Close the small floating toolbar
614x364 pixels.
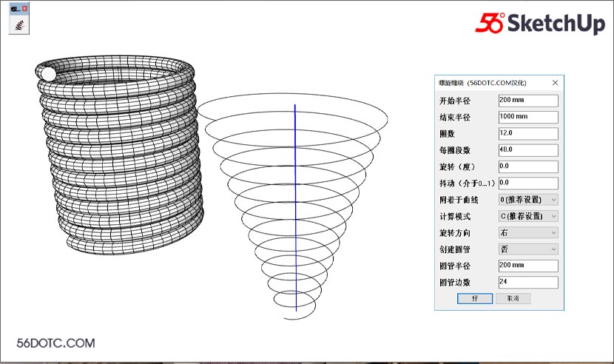[x=25, y=8]
